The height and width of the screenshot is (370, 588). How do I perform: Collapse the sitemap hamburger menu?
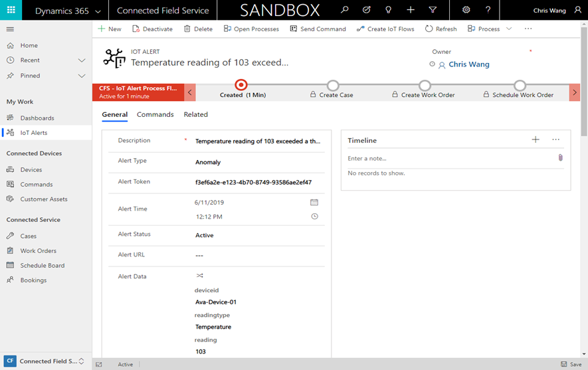pyautogui.click(x=10, y=29)
